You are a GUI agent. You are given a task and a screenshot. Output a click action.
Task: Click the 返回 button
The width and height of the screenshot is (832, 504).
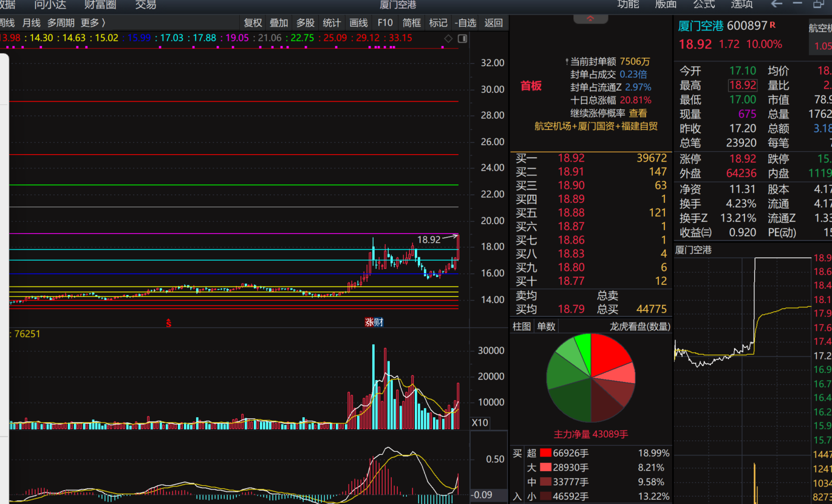coord(494,22)
